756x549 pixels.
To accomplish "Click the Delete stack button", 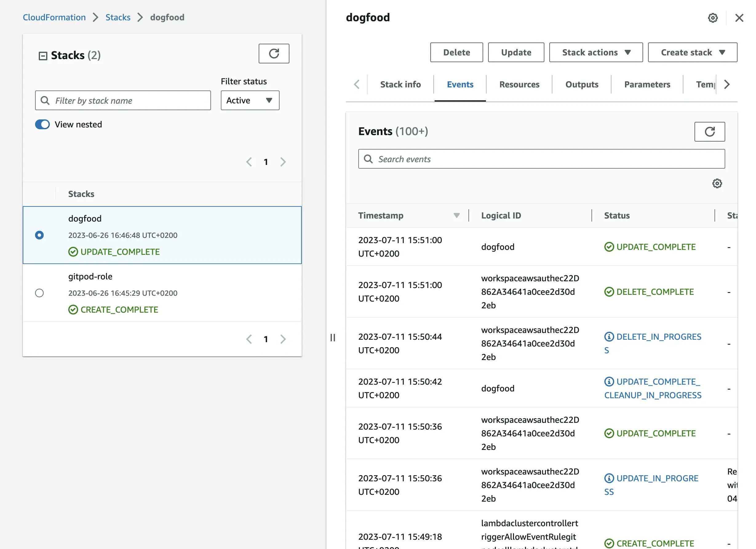I will [x=456, y=52].
